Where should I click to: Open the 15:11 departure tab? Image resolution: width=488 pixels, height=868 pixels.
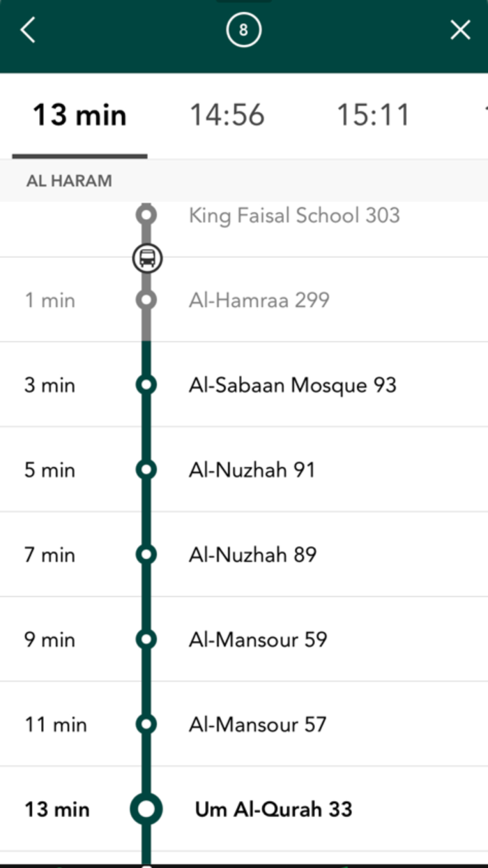374,114
